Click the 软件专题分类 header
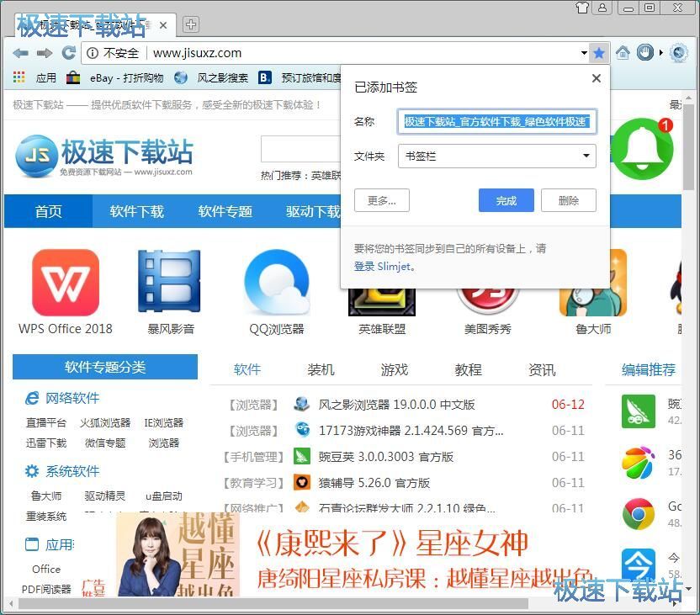 105,367
